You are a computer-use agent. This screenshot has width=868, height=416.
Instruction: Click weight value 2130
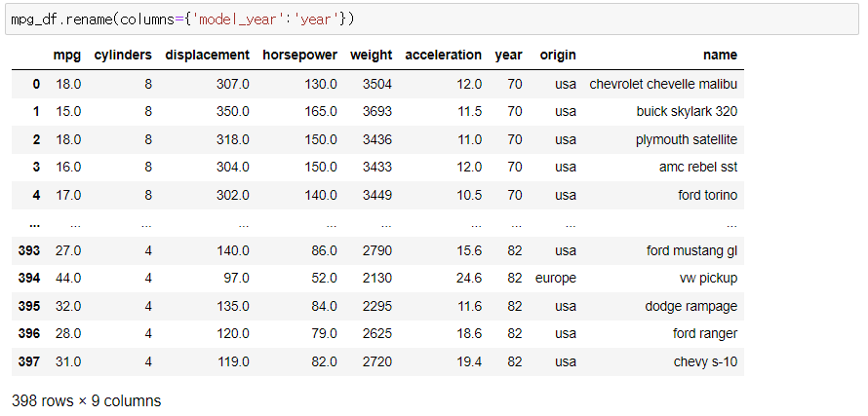click(377, 279)
